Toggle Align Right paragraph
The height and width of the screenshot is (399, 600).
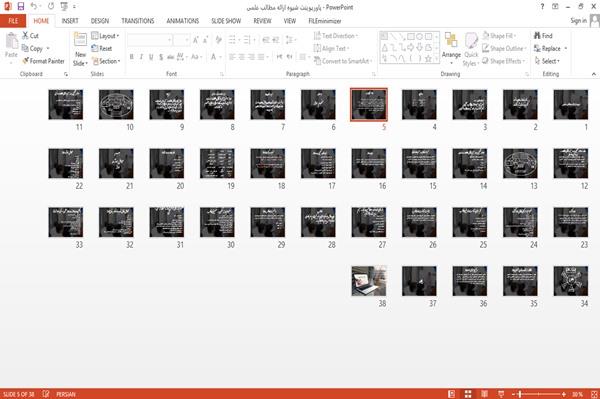(x=251, y=57)
